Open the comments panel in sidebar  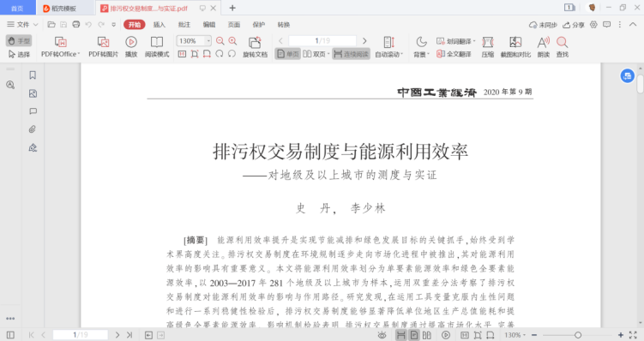(33, 111)
